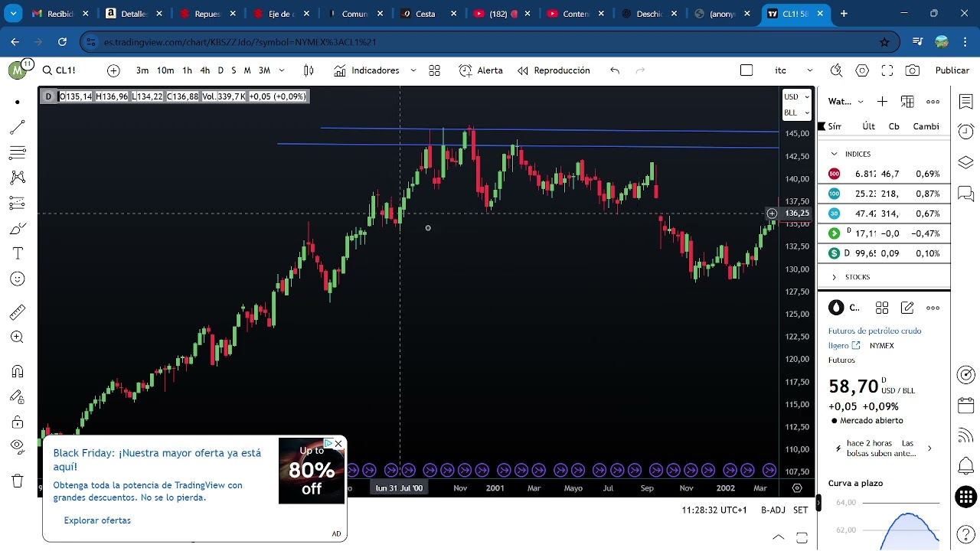Collapse the INDICES watchlist section
The height and width of the screenshot is (551, 980).
pos(835,154)
